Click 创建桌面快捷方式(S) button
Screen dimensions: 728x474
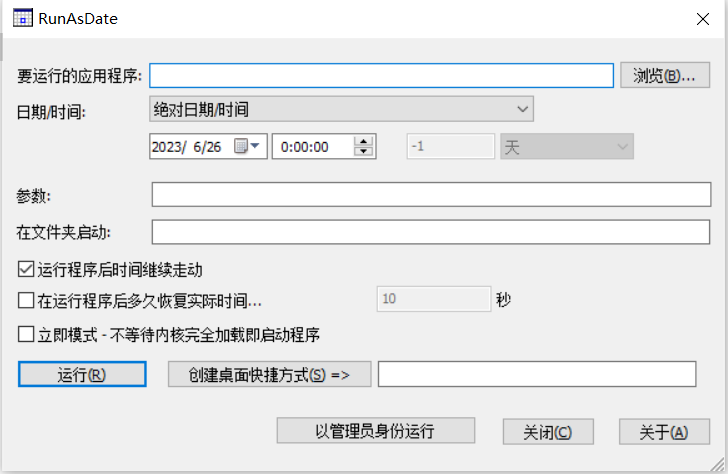tap(270, 374)
